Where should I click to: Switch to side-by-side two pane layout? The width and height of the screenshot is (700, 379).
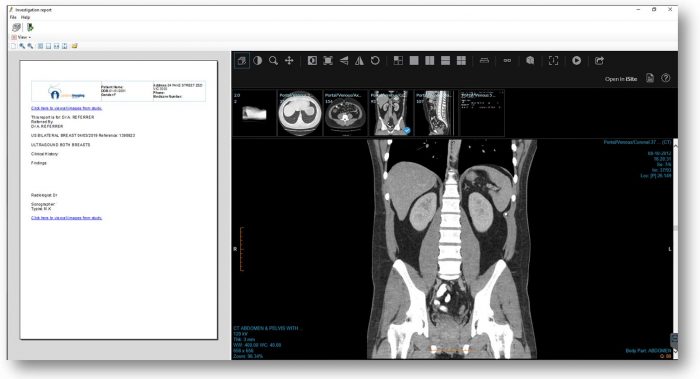click(429, 60)
